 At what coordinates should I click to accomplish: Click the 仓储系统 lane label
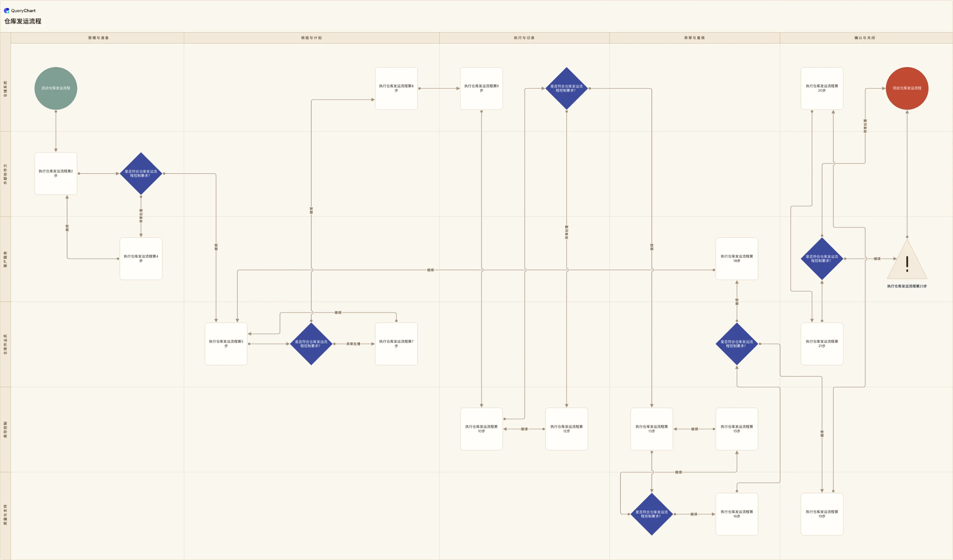click(x=5, y=88)
